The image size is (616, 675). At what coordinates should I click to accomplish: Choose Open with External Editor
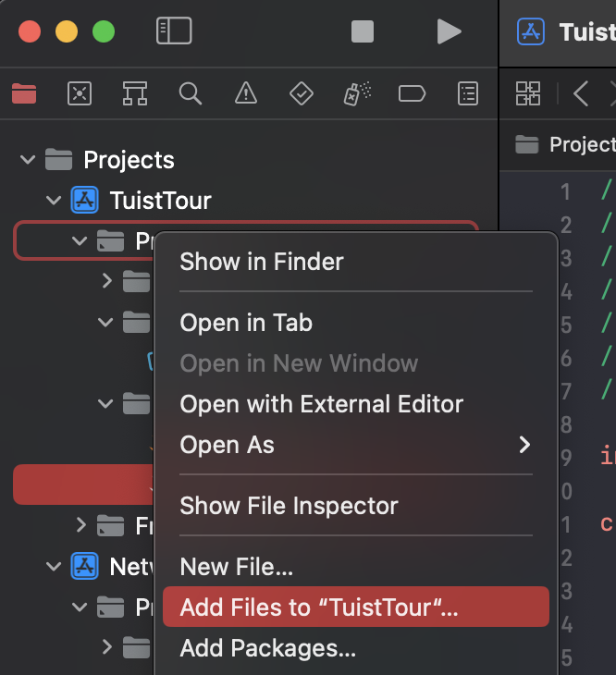(356, 404)
